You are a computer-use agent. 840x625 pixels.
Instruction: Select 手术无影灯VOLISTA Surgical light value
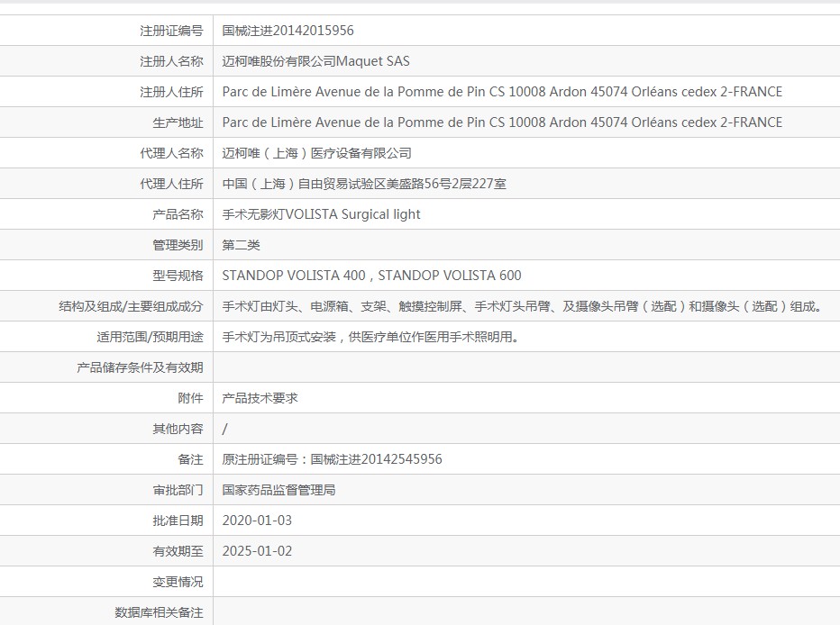[x=321, y=214]
